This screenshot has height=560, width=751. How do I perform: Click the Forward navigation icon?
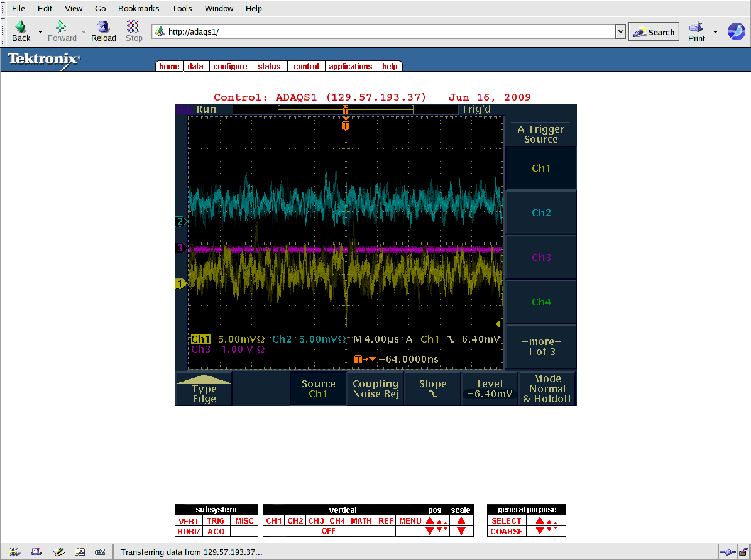pos(62,27)
